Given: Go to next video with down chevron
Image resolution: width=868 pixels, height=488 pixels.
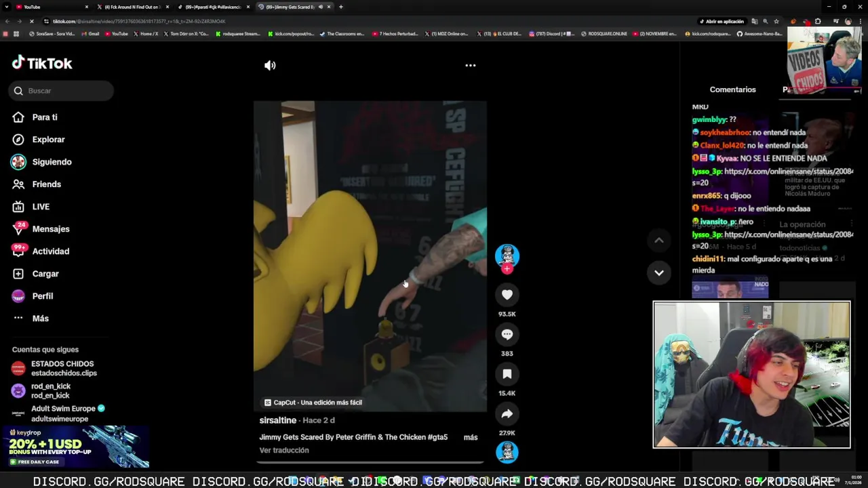Looking at the screenshot, I should pos(658,272).
